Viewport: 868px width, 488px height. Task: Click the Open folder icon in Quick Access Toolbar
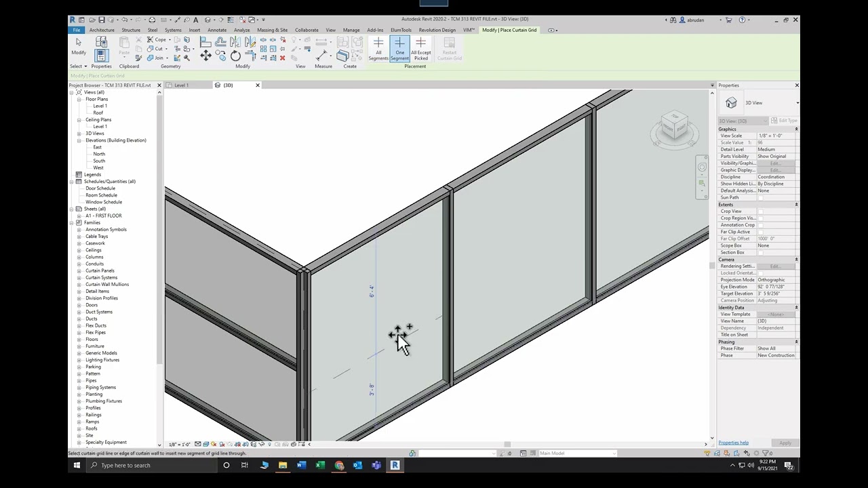click(92, 20)
